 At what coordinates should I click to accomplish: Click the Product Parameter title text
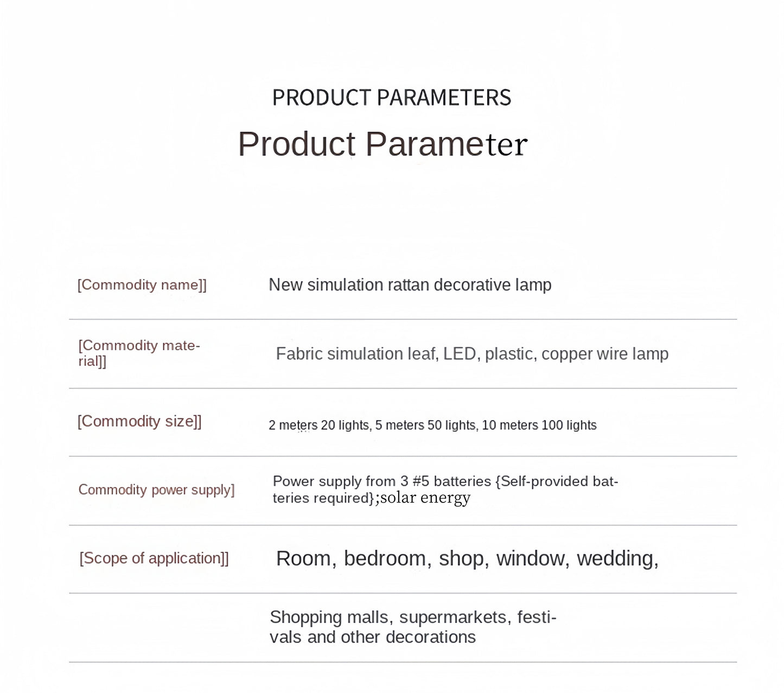[x=383, y=144]
